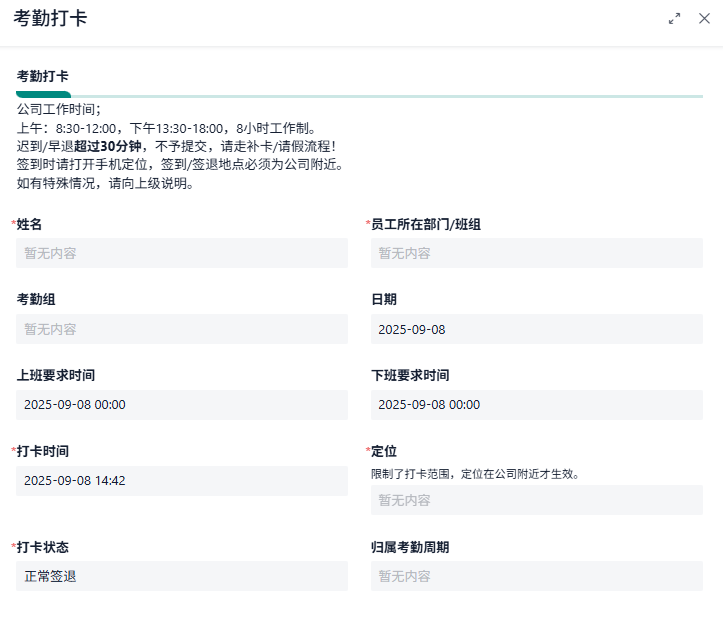Select the 考勤打卡 tab heading
723x634 pixels.
point(43,76)
